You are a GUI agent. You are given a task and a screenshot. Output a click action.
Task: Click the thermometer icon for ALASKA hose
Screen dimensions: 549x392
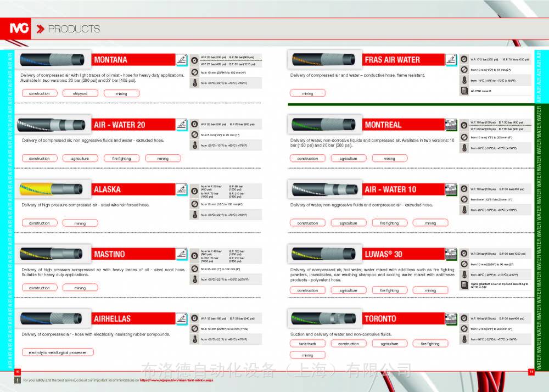click(x=194, y=215)
